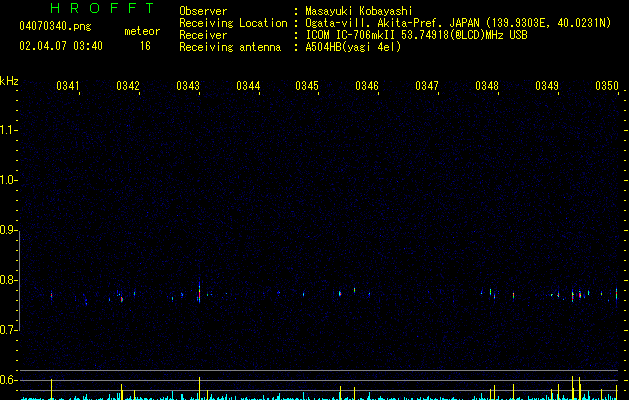Click the ICOM IC-706mkII receiver text
629x400 pixels.
pyautogui.click(x=416, y=35)
